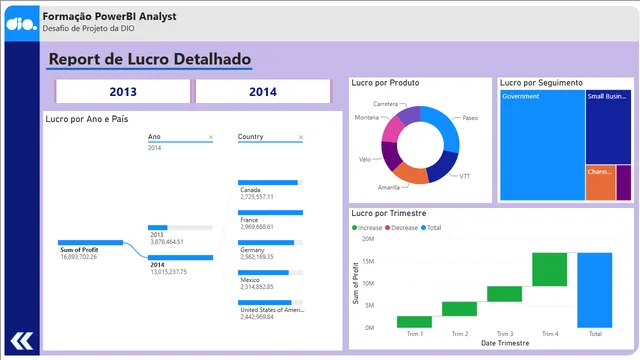This screenshot has height=360, width=640.
Task: Select the Trim 2 waterfall bar
Action: [459, 309]
